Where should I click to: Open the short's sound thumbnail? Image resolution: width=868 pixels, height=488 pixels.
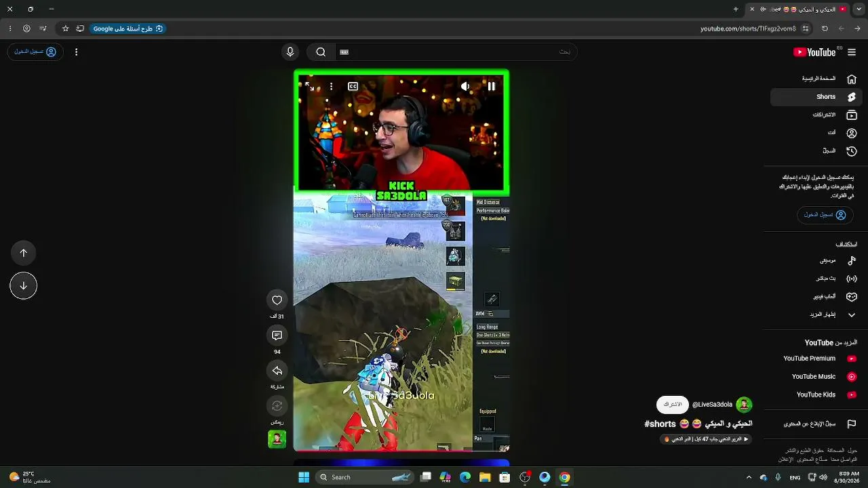[277, 439]
